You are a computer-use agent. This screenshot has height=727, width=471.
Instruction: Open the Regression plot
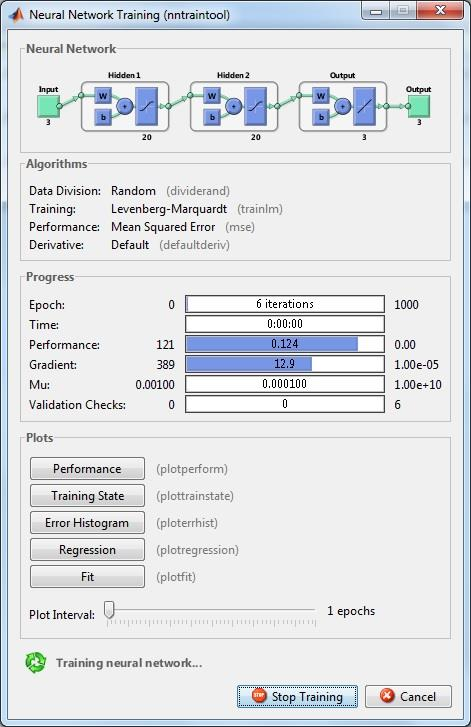tap(87, 549)
